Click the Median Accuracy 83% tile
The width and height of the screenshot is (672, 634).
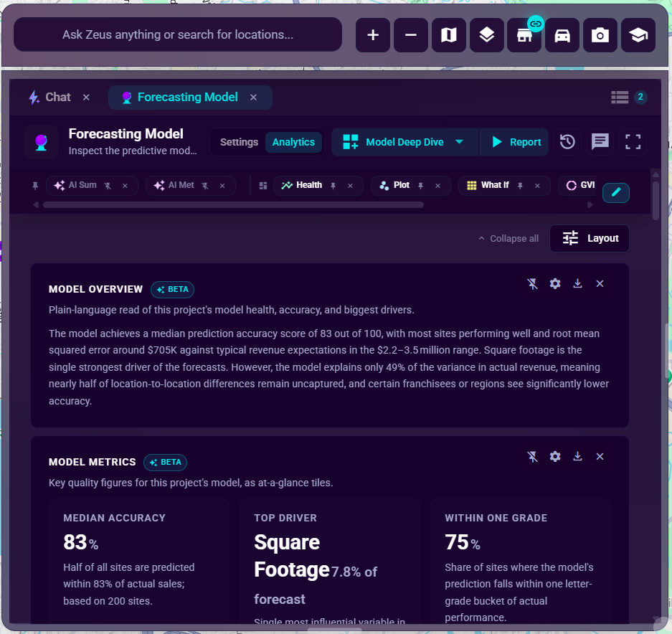click(x=139, y=562)
